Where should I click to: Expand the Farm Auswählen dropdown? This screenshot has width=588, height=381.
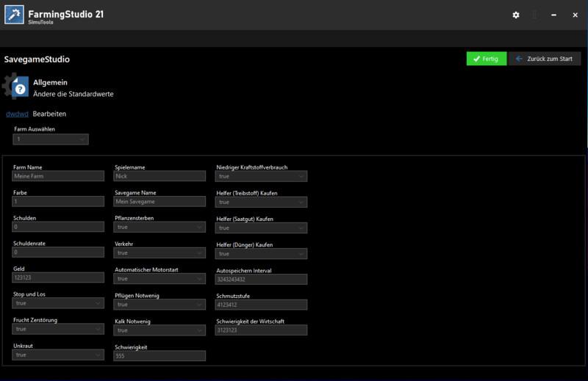[51, 139]
